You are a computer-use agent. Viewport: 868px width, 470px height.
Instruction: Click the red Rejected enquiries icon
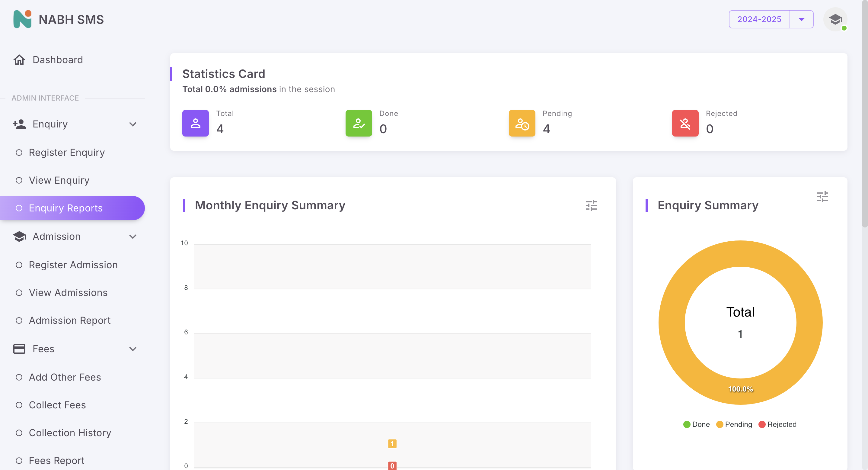685,123
